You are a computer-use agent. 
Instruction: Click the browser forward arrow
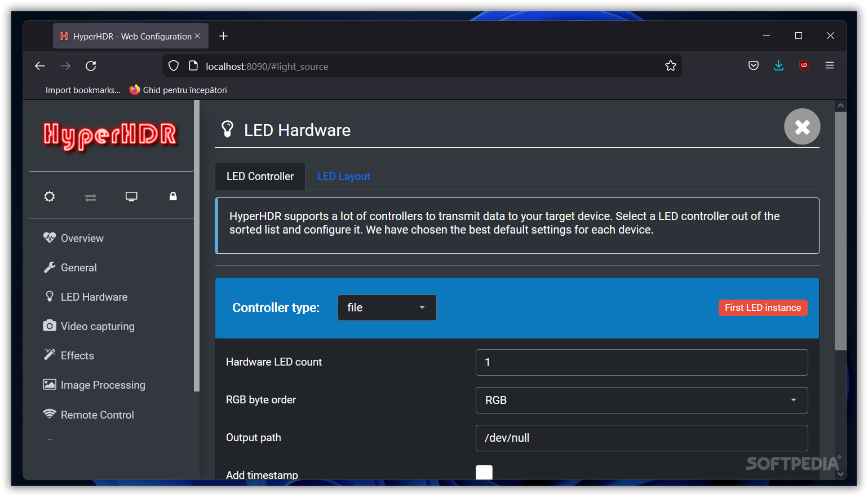65,66
